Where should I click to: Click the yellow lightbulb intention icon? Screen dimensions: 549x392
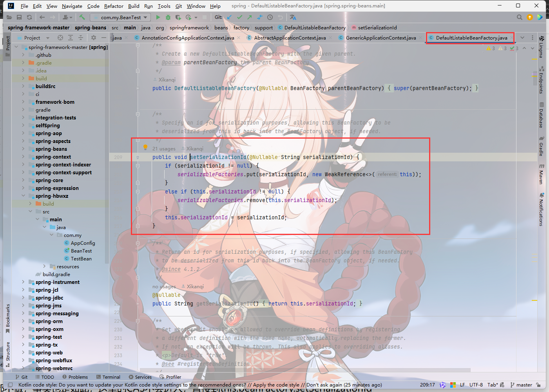pyautogui.click(x=145, y=148)
